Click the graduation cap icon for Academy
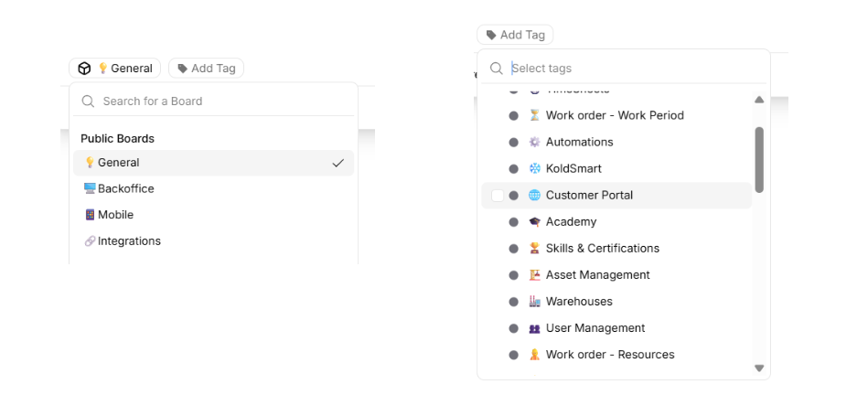868x395 pixels. pos(535,222)
